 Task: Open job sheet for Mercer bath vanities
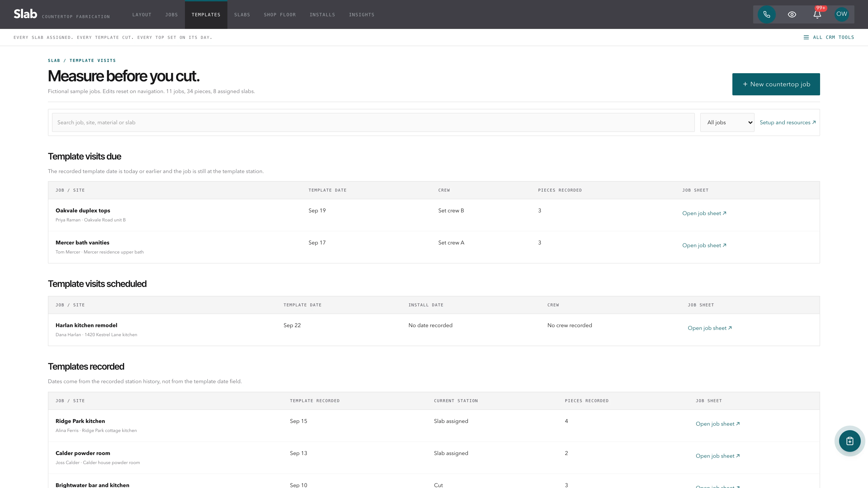click(x=704, y=246)
